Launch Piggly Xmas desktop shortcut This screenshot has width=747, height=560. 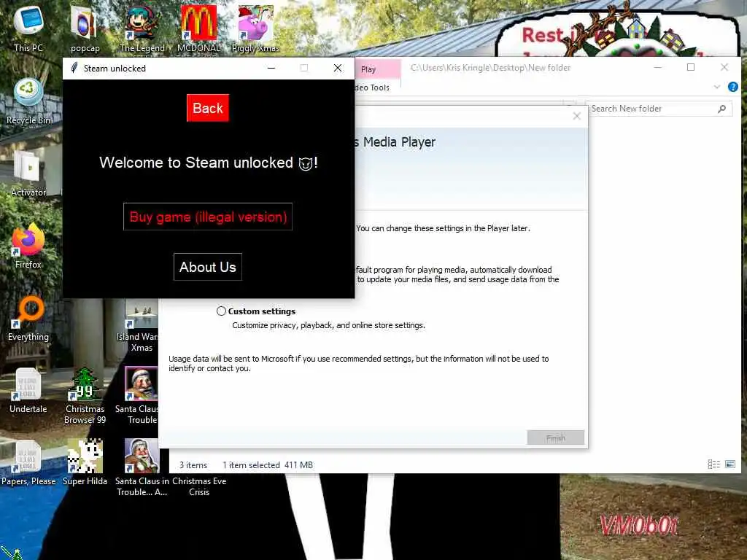click(x=255, y=27)
